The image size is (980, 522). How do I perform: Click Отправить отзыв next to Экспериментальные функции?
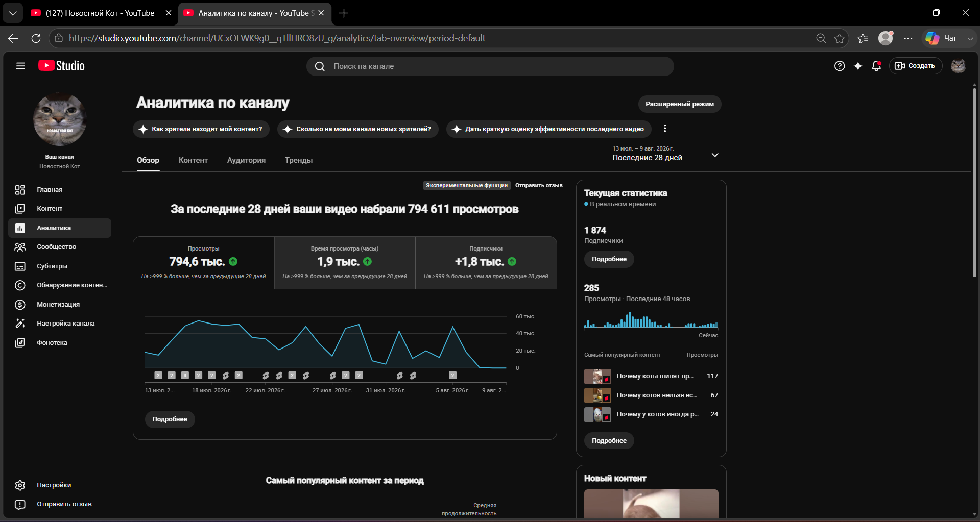[539, 185]
